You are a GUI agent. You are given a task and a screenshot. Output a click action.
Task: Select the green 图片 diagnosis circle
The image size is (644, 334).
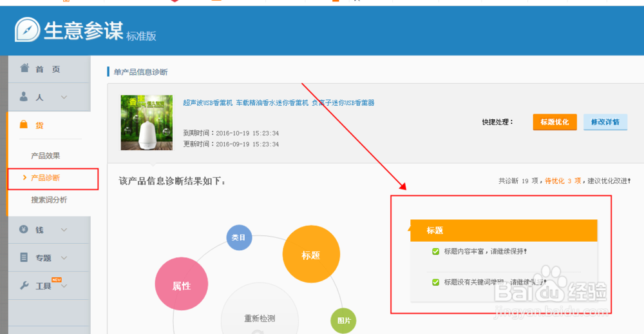pyautogui.click(x=343, y=320)
